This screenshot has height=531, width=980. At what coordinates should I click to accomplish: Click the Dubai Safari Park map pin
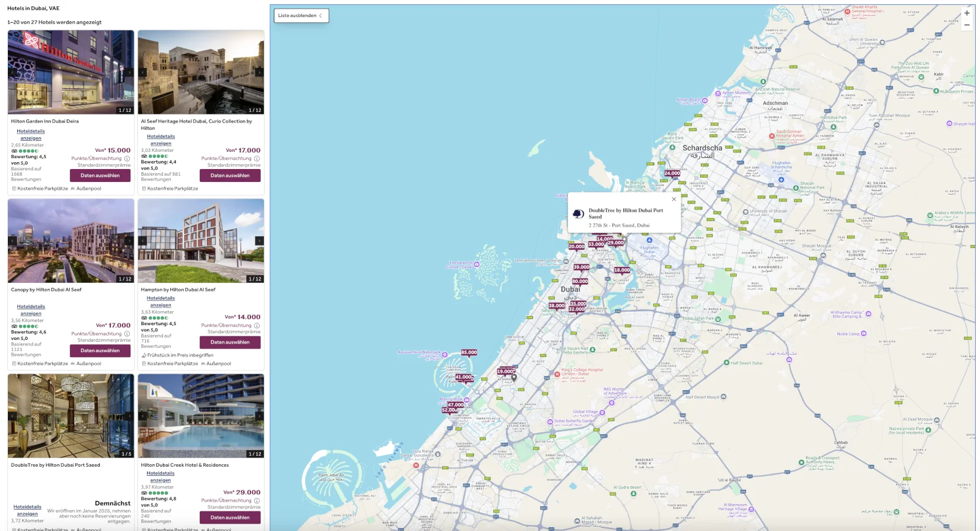point(718,319)
